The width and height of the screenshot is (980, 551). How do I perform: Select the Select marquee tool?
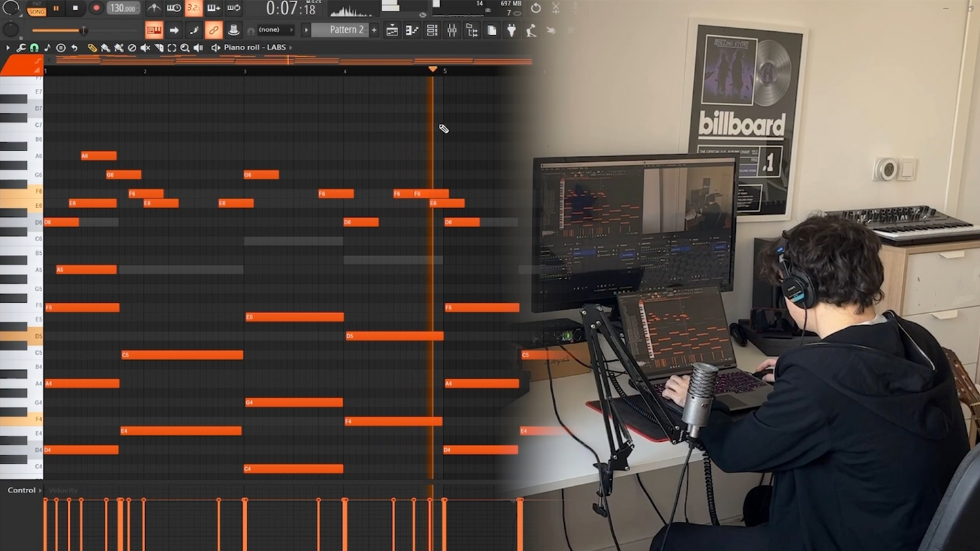172,48
